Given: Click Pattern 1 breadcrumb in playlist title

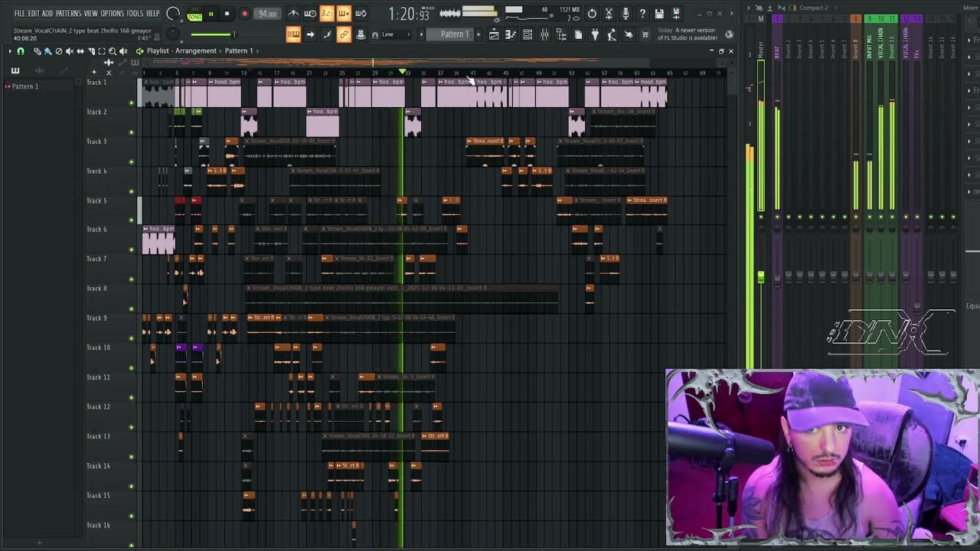Looking at the screenshot, I should click(x=239, y=51).
